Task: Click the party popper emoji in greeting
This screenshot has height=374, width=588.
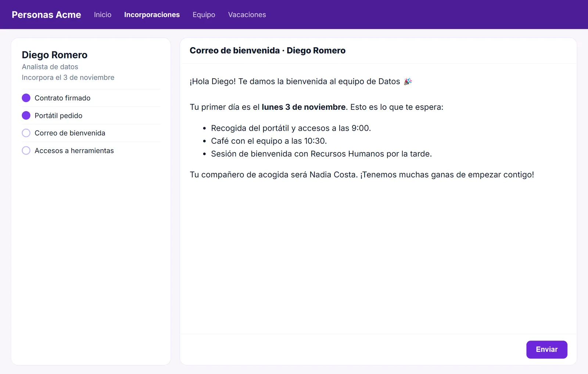Action: [x=408, y=82]
